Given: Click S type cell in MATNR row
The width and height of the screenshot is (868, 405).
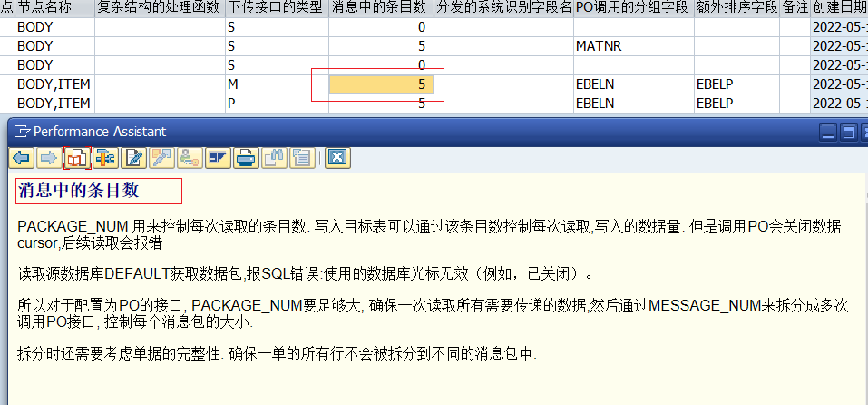Looking at the screenshot, I should [277, 46].
